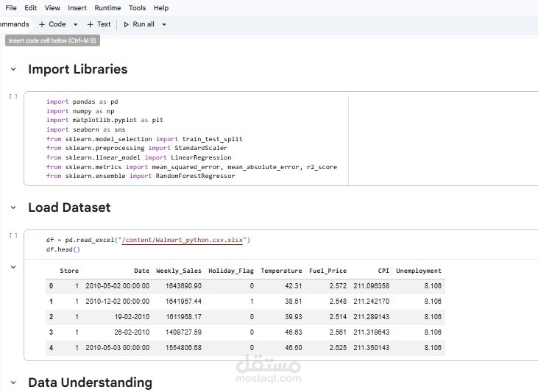This screenshot has width=538, height=392.
Task: Click the Weekly_Sales column header
Action: (x=179, y=271)
